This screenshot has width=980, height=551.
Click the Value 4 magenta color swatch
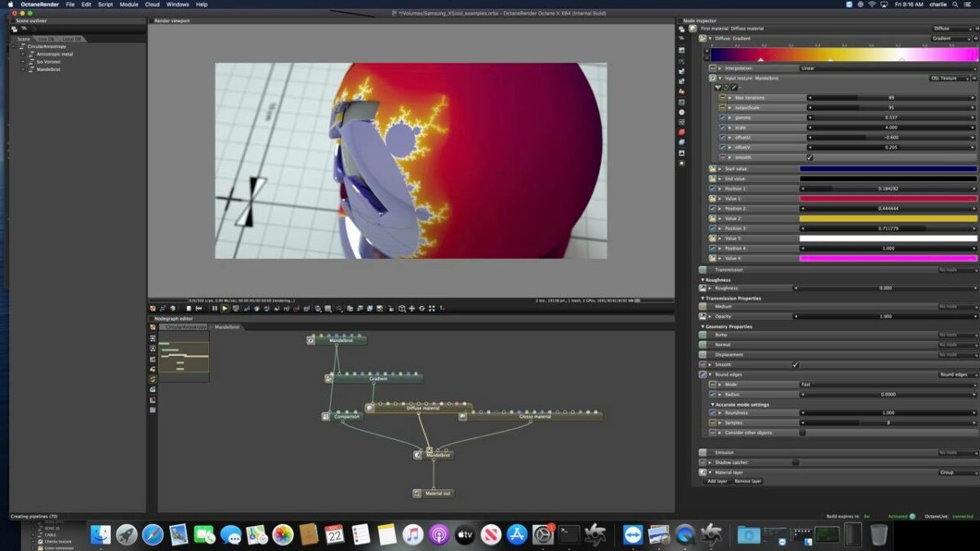888,258
